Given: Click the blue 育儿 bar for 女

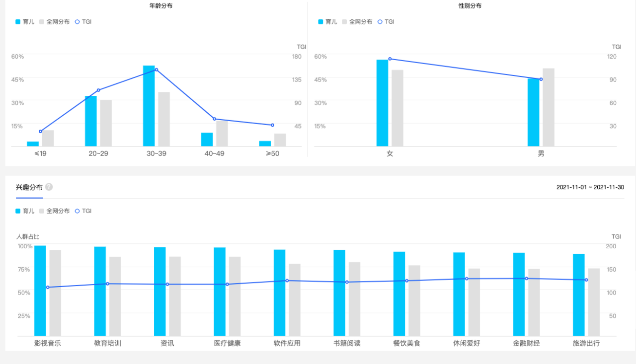Looking at the screenshot, I should click(x=382, y=103).
